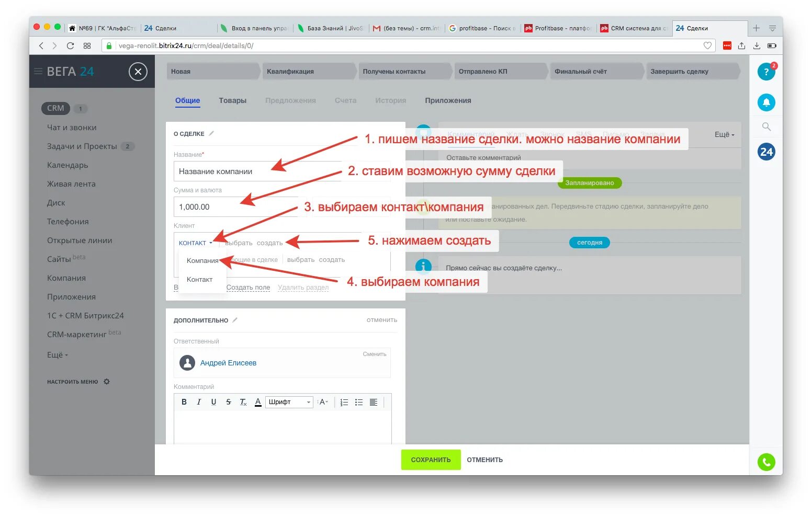Insert a bulleted list

click(x=358, y=402)
